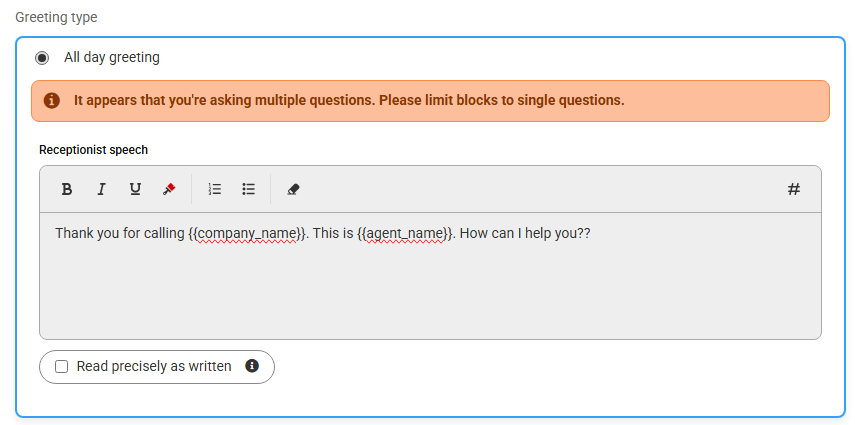Underline text using the U icon
855x425 pixels.
[135, 189]
